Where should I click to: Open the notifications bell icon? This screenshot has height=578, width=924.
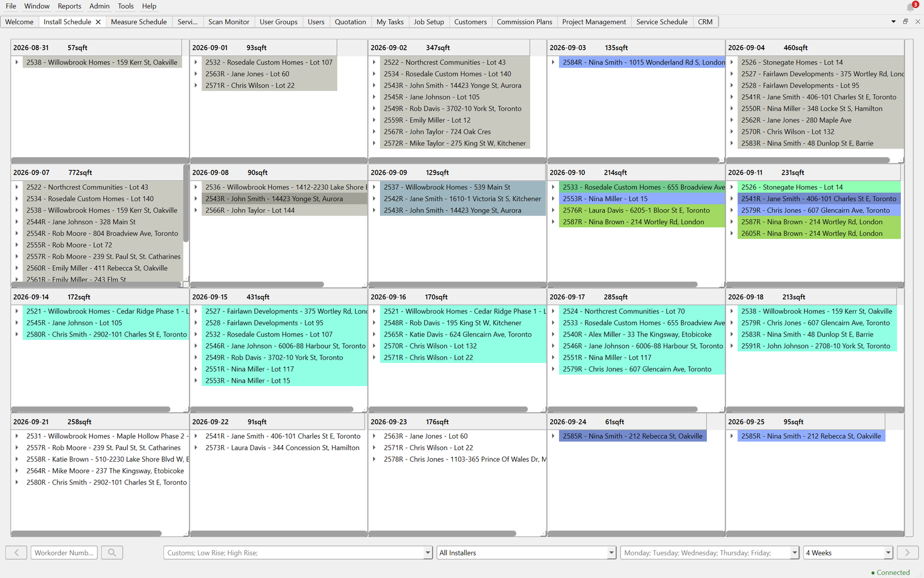click(911, 7)
